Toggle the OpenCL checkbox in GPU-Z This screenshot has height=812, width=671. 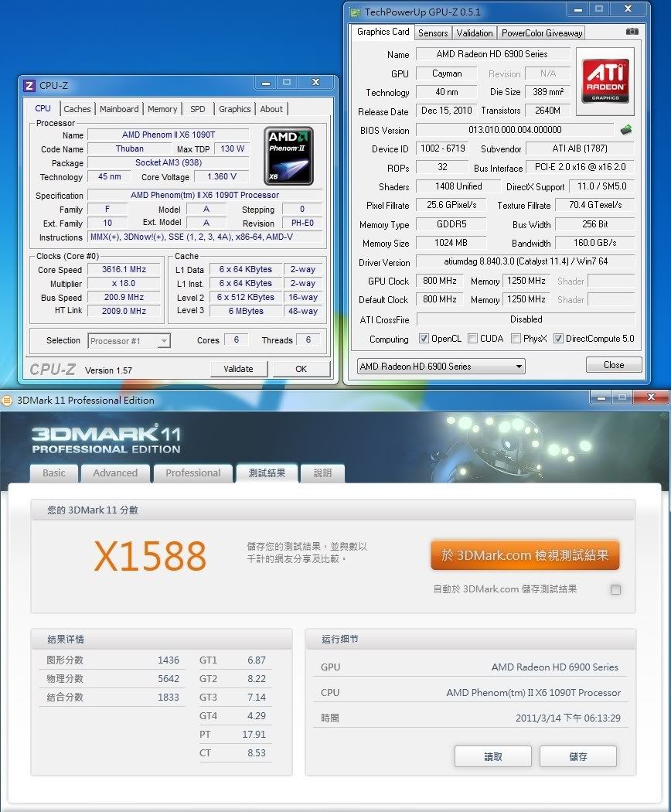(424, 338)
